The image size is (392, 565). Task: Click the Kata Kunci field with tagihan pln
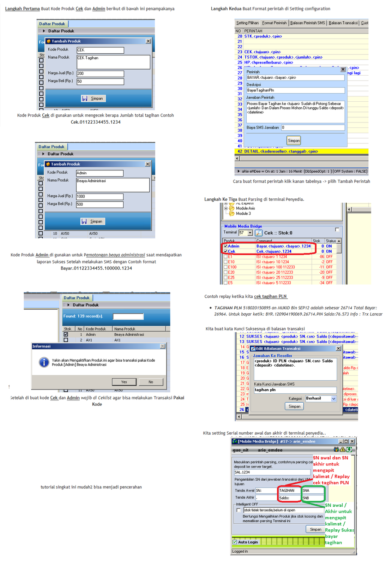click(x=295, y=390)
